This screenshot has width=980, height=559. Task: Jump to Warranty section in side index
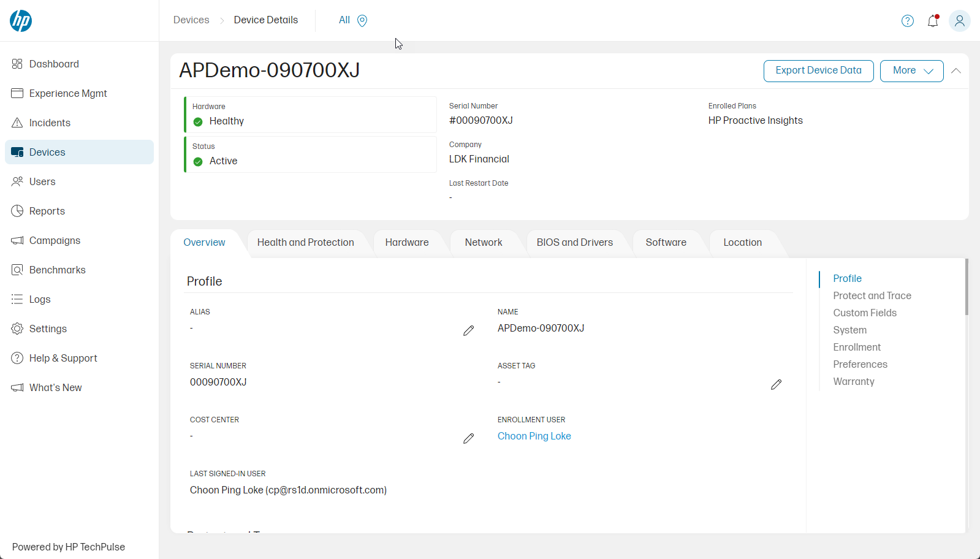[x=853, y=381]
